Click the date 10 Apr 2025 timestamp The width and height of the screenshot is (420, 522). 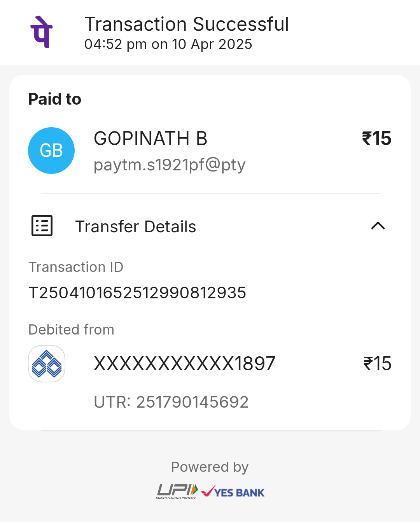[x=212, y=44]
